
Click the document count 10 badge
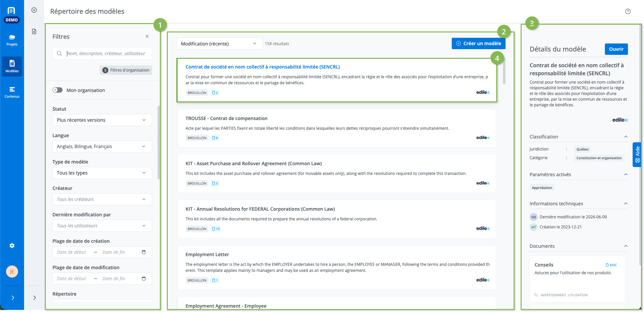pos(216,229)
